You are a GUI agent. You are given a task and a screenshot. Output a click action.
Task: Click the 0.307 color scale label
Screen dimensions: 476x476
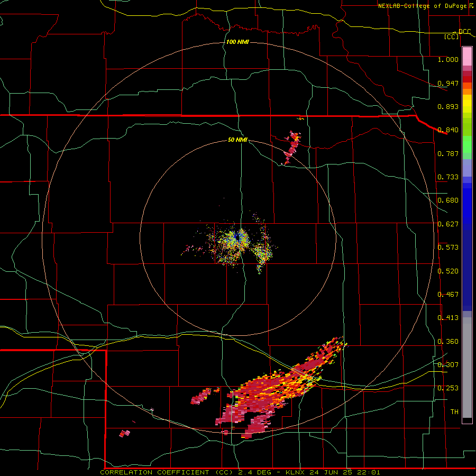tap(448, 365)
